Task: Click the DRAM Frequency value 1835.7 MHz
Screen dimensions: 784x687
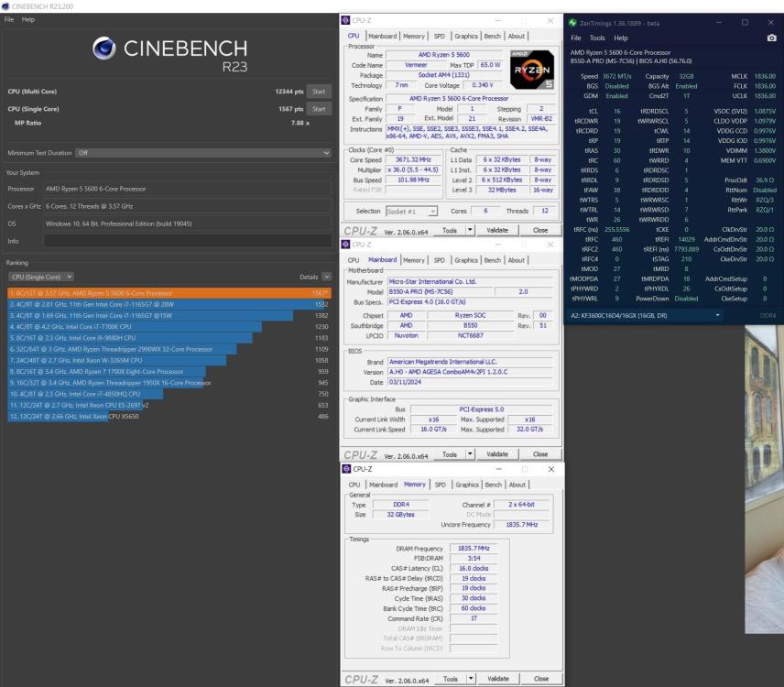Action: tap(474, 549)
